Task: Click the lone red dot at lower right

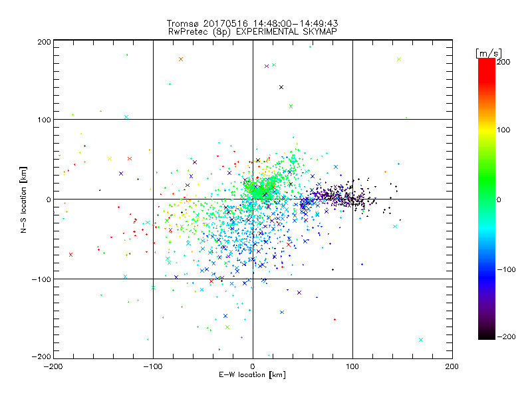Action: point(335,320)
